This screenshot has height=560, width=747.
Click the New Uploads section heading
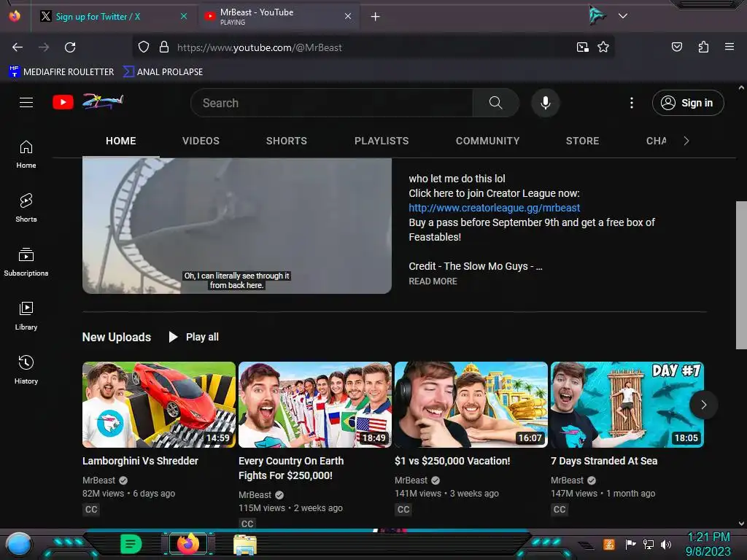click(117, 337)
